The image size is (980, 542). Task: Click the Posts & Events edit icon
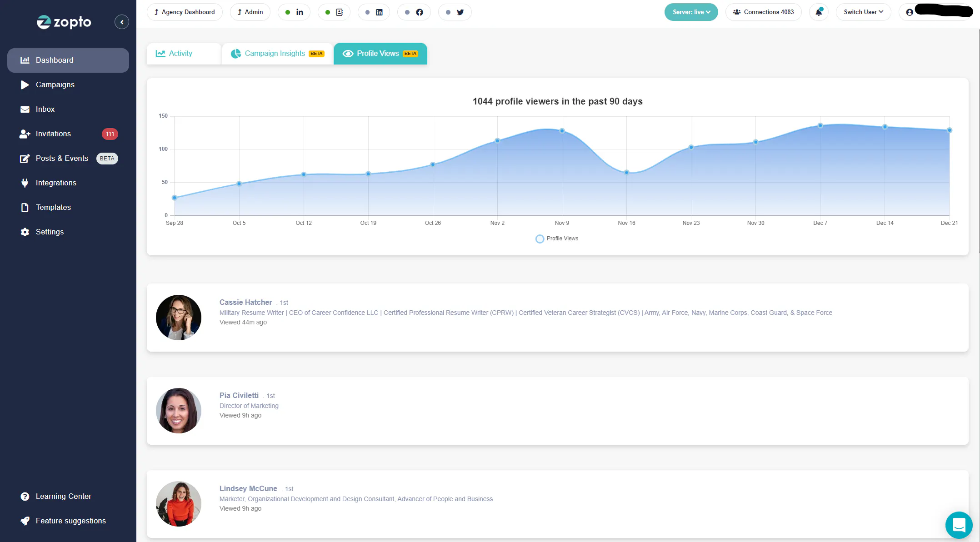tap(25, 158)
